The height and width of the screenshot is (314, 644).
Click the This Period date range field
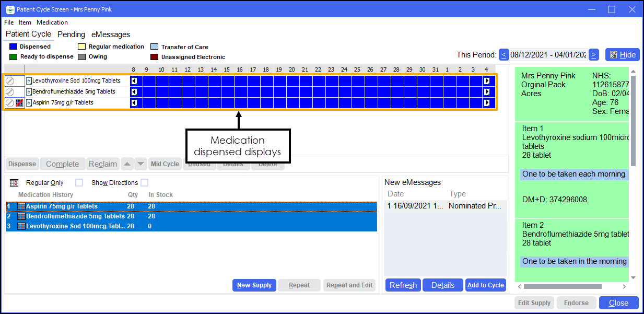[x=548, y=55]
